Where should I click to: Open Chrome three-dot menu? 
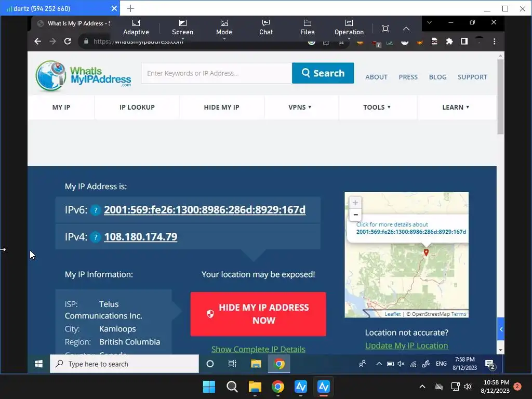click(495, 42)
